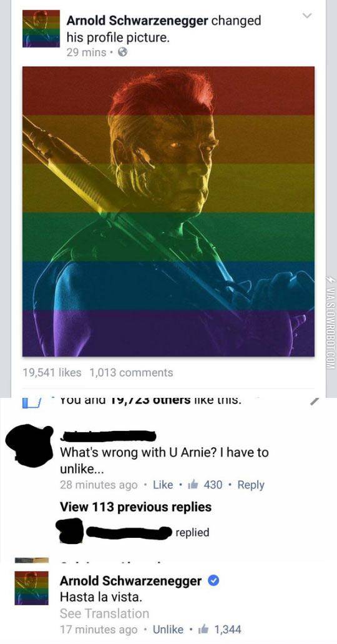Open the Arnold Schwarzenegger name link in post header
This screenshot has width=337, height=644.
[138, 20]
